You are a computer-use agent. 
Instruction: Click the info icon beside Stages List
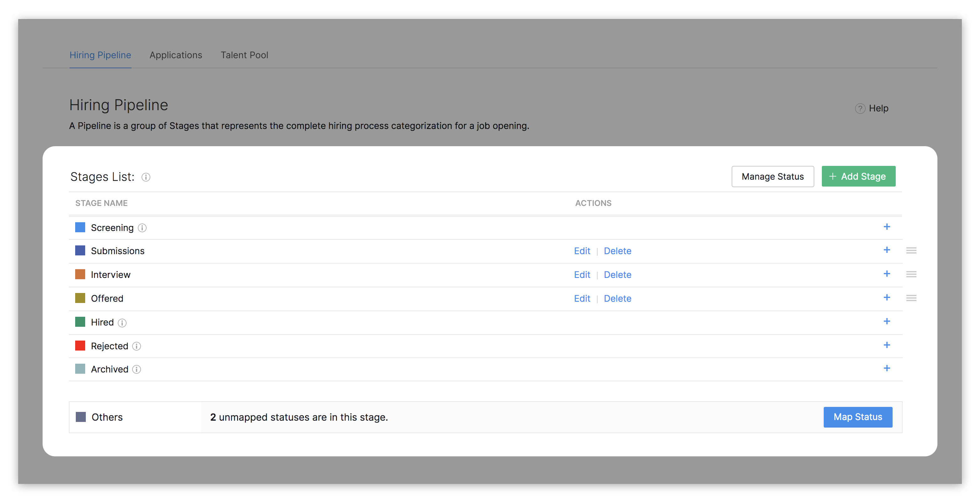146,177
